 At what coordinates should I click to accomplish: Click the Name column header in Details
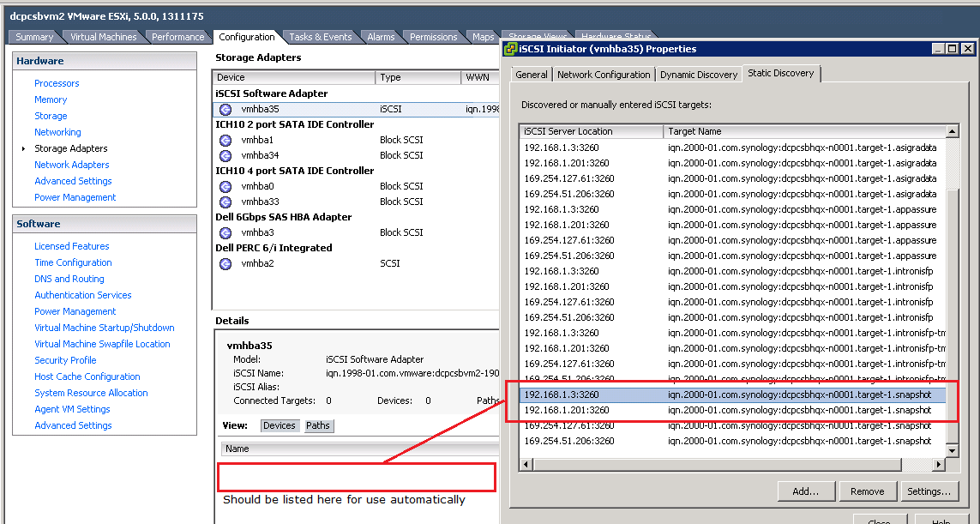pos(360,449)
